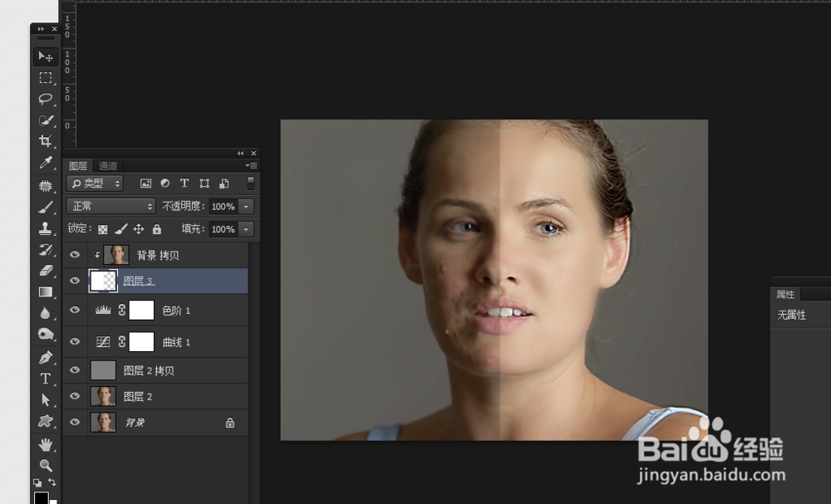Viewport: 831px width, 504px height.
Task: Switch to the 通道 tab
Action: 108,166
